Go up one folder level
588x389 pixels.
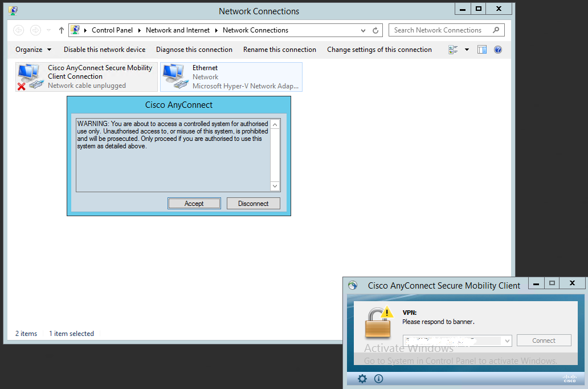[62, 30]
